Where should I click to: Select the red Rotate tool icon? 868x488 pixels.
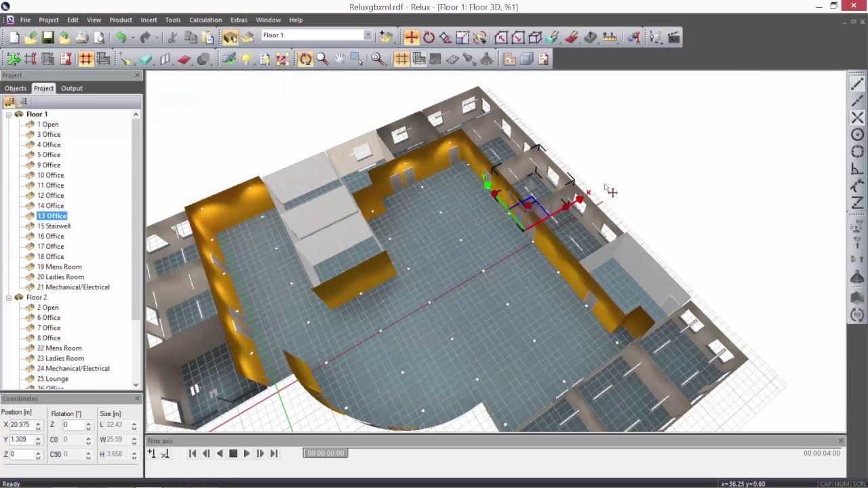click(x=429, y=37)
